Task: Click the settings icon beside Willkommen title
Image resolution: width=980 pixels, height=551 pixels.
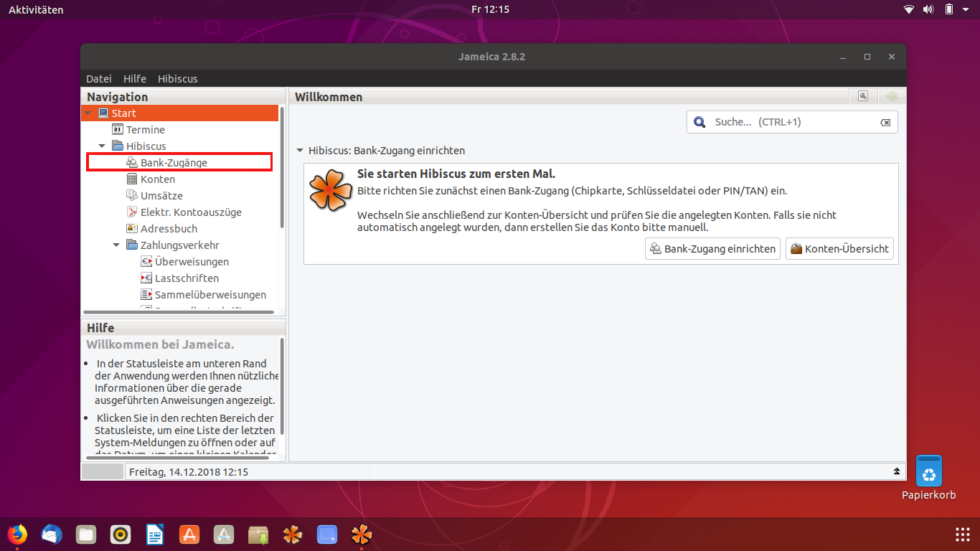Action: 863,96
